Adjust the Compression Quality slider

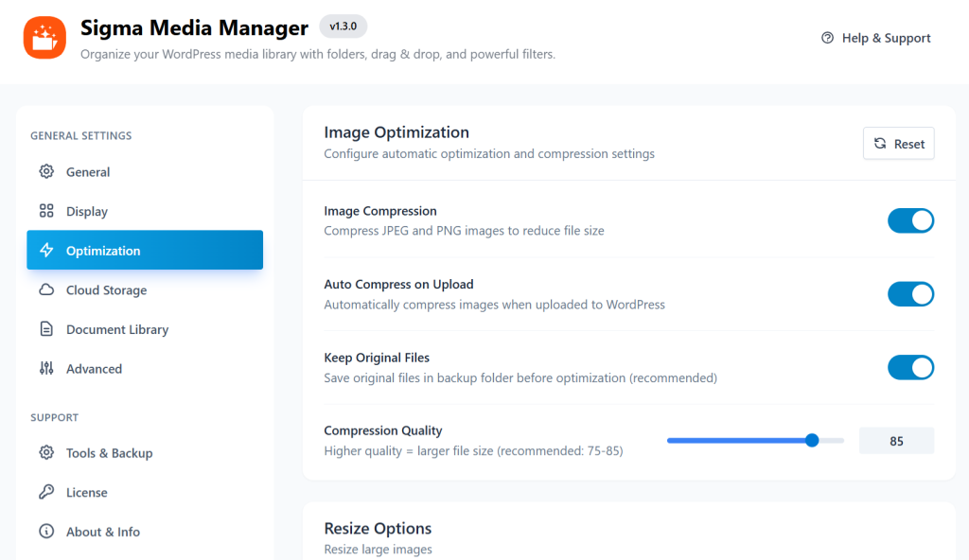pyautogui.click(x=812, y=440)
